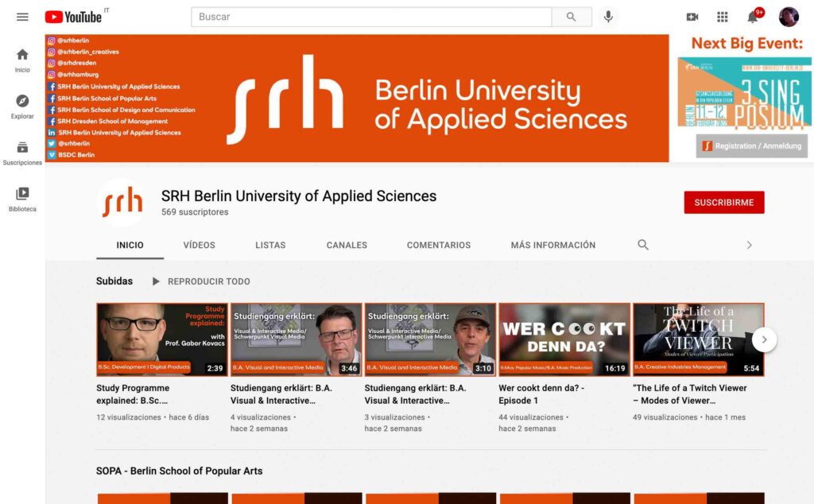Click the play icon beside Reproducir todo
This screenshot has height=504, width=814.
(x=156, y=281)
